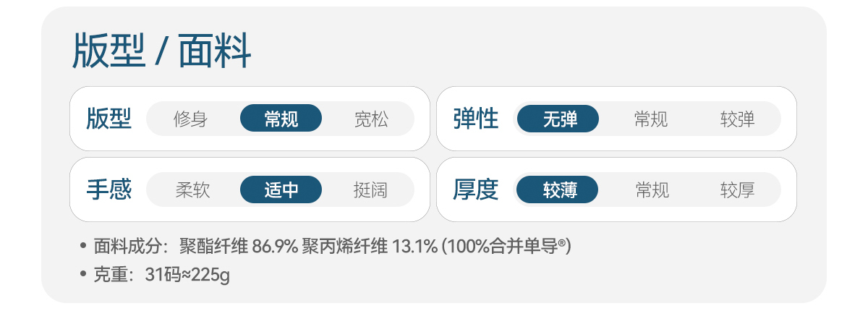The height and width of the screenshot is (311, 868).
Task: Select the 较弹 elasticity option
Action: [x=737, y=119]
